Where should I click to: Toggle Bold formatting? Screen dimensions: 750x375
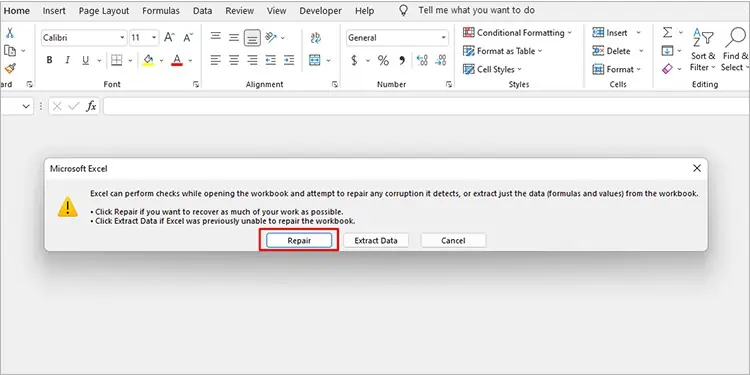click(x=49, y=60)
